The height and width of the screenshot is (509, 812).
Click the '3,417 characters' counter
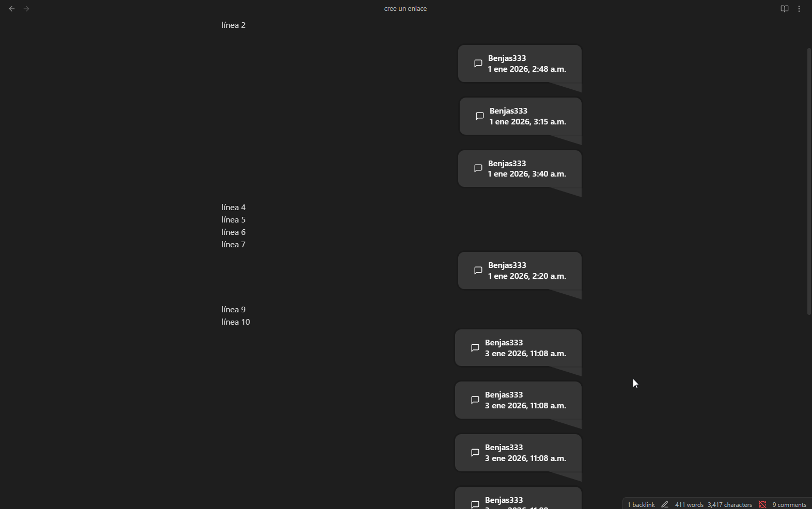coord(730,504)
